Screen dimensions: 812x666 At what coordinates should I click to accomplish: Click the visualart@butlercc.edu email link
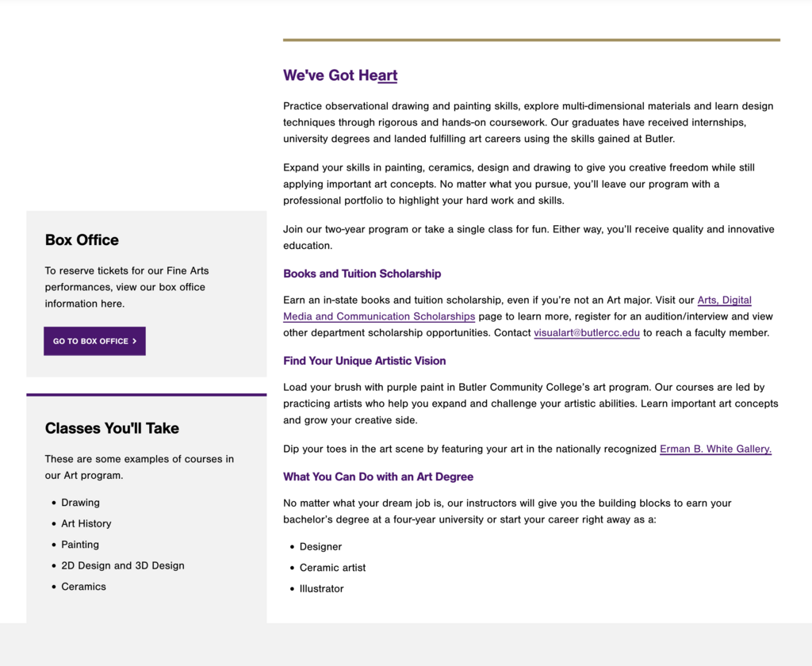(x=586, y=333)
